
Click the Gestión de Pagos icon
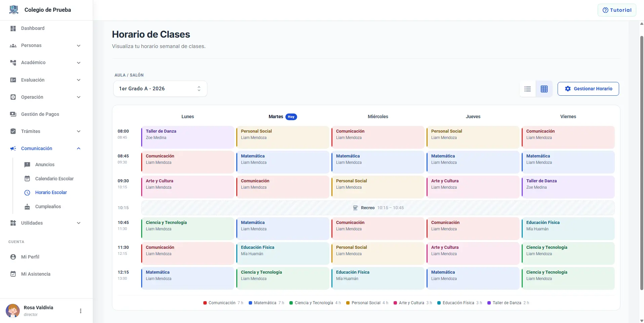click(13, 114)
